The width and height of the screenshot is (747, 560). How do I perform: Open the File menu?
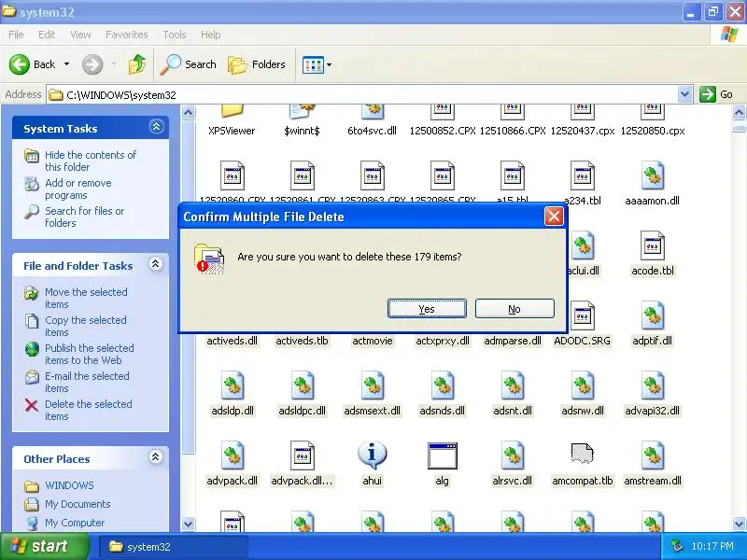pos(16,35)
